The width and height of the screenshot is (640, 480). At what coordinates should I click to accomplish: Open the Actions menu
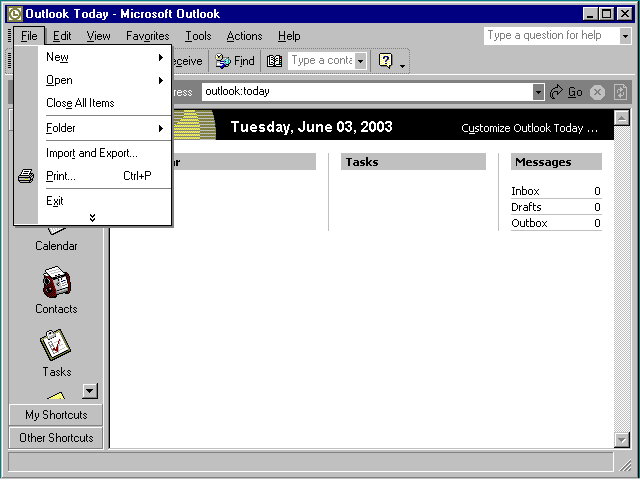coord(244,36)
